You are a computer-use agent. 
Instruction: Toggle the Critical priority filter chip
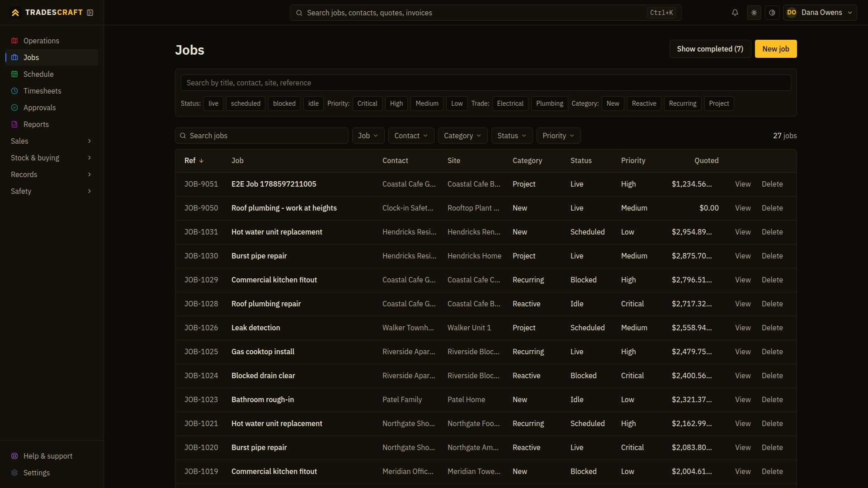[x=367, y=103]
